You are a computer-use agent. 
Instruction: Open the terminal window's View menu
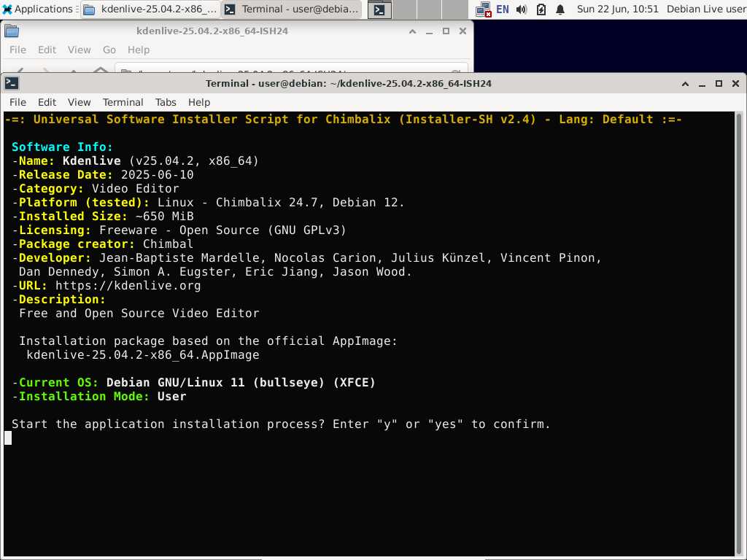point(79,102)
